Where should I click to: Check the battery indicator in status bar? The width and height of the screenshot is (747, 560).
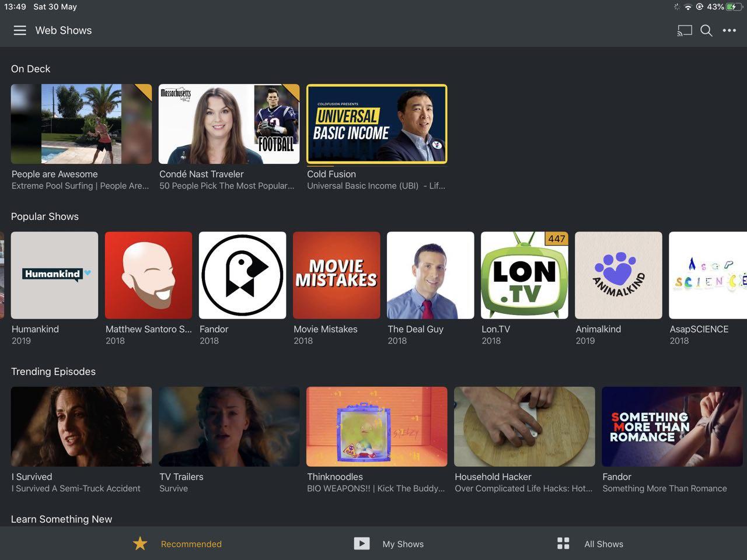(734, 7)
